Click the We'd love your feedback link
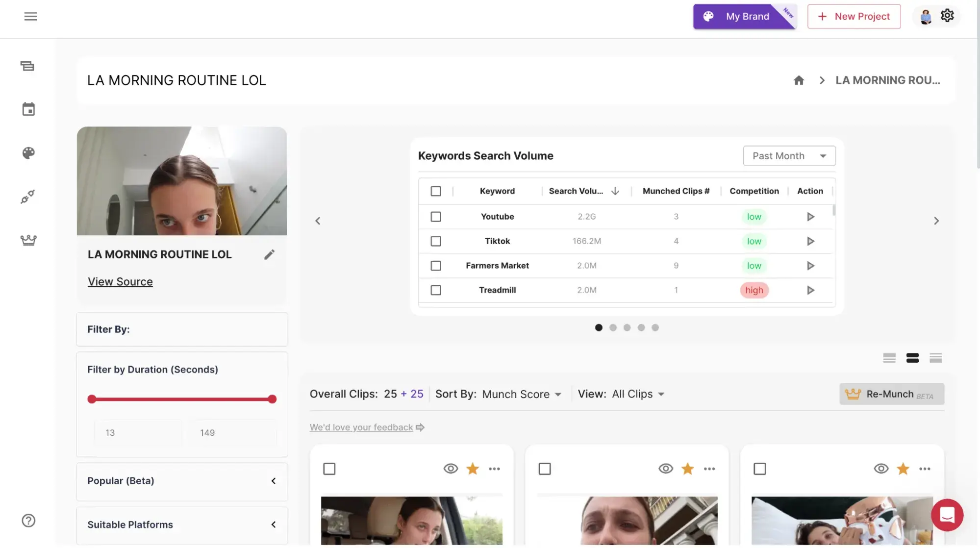 [x=366, y=427]
